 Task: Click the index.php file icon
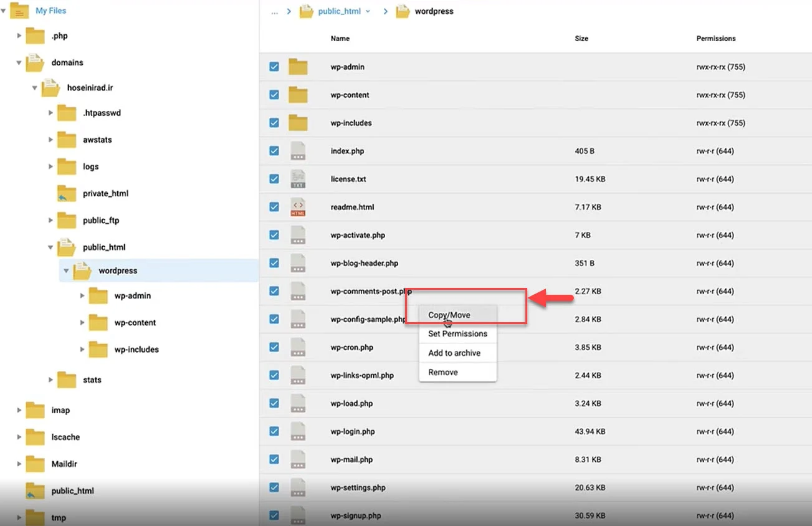point(299,151)
